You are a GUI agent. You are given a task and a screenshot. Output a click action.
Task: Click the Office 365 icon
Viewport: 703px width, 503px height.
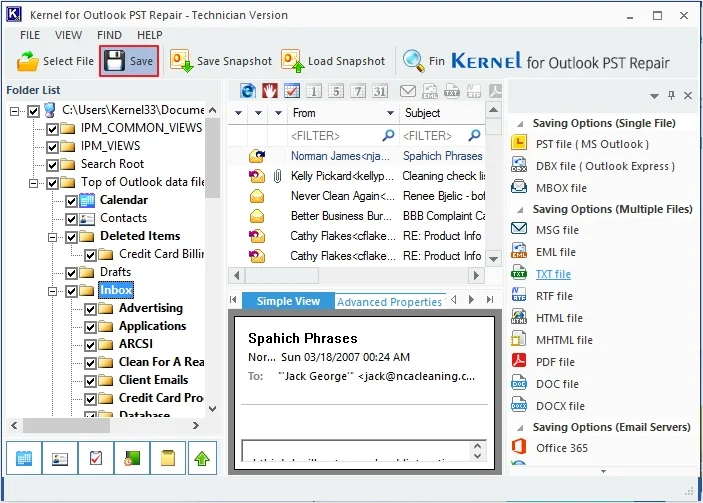click(519, 447)
